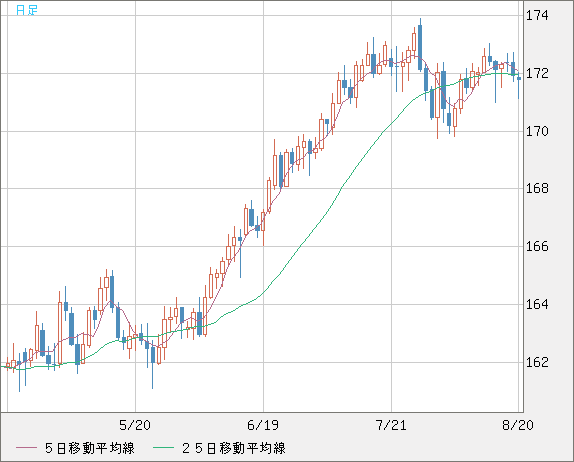
Task: Click the pink 5-day legend line swatch
Action: tap(26, 448)
